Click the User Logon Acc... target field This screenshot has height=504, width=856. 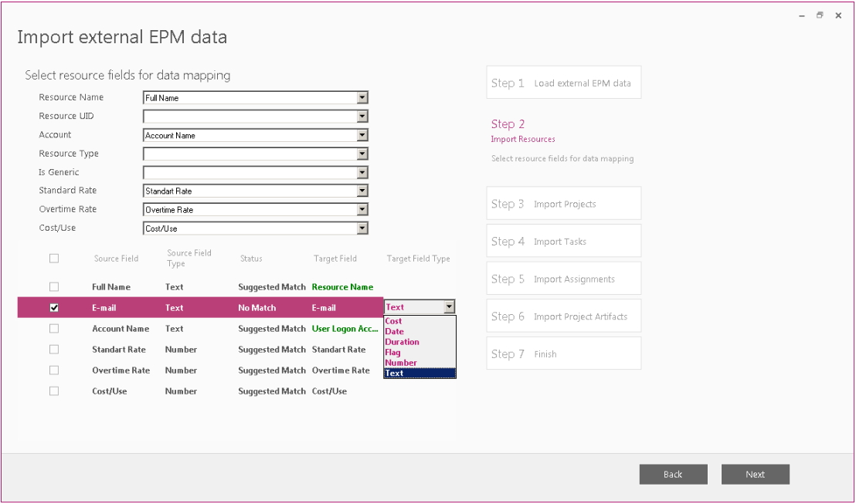coord(345,328)
